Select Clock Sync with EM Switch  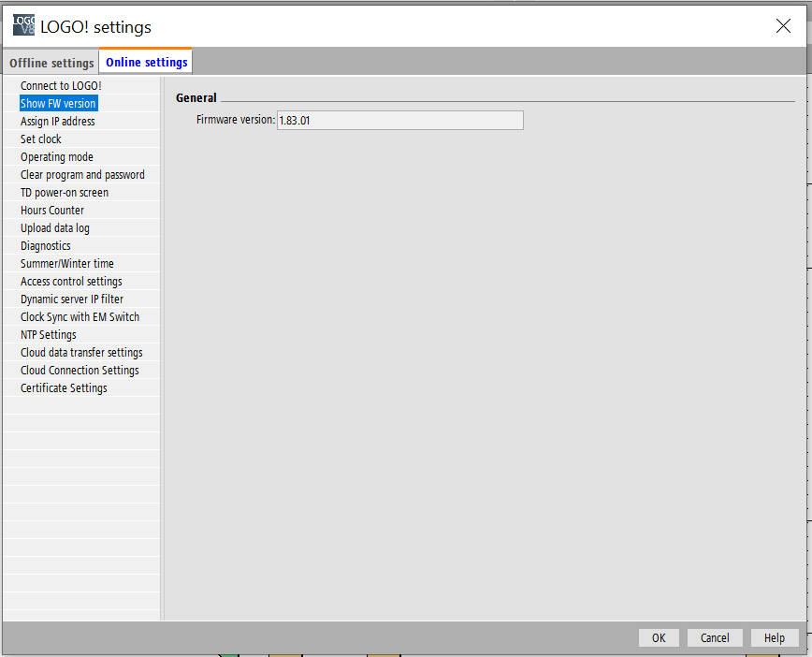(81, 316)
